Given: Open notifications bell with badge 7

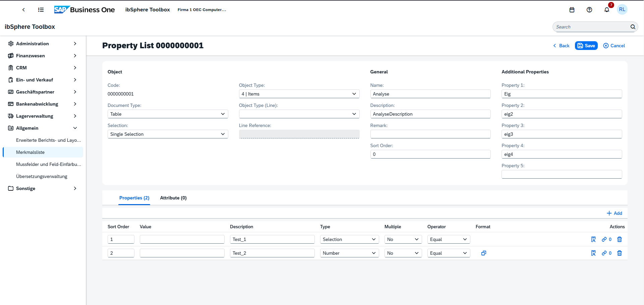Looking at the screenshot, I should click(607, 10).
